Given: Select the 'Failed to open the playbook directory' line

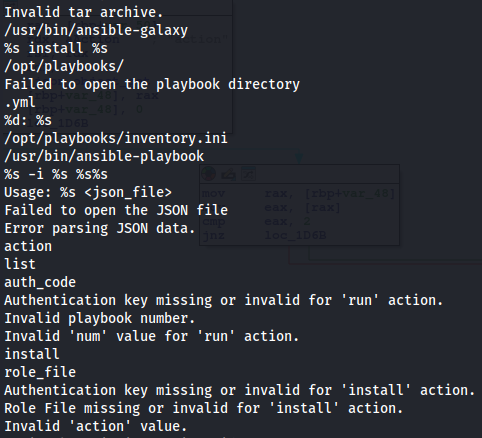Looking at the screenshot, I should pos(152,84).
